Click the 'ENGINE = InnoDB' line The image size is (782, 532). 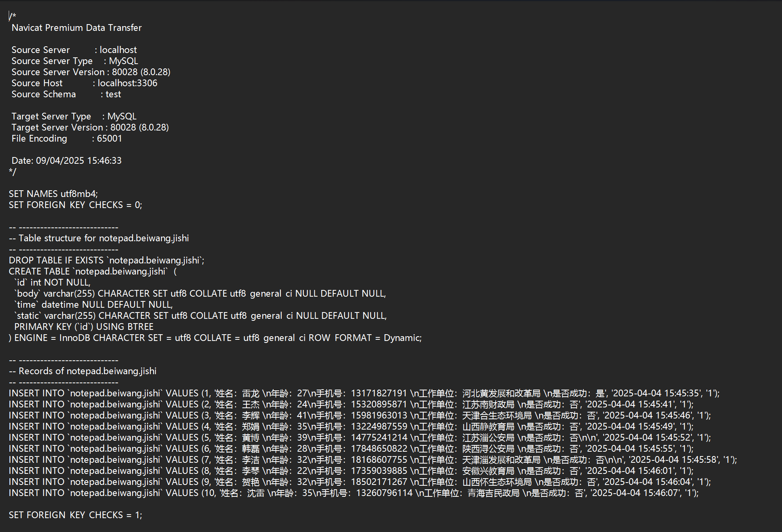[215, 338]
